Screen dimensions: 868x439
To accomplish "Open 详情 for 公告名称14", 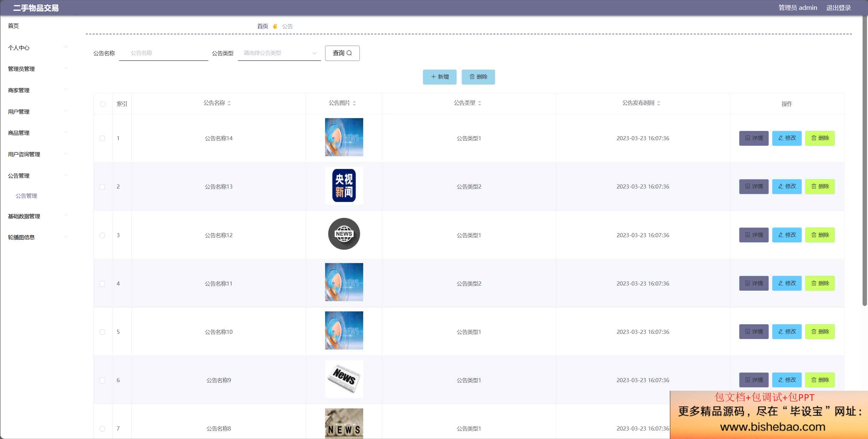I will 754,138.
